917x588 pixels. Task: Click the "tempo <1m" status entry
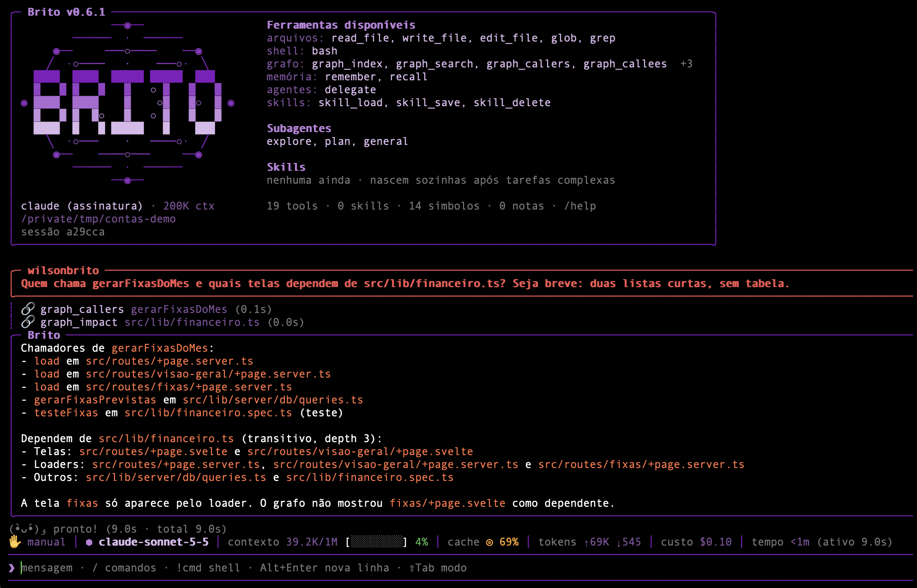pos(780,542)
